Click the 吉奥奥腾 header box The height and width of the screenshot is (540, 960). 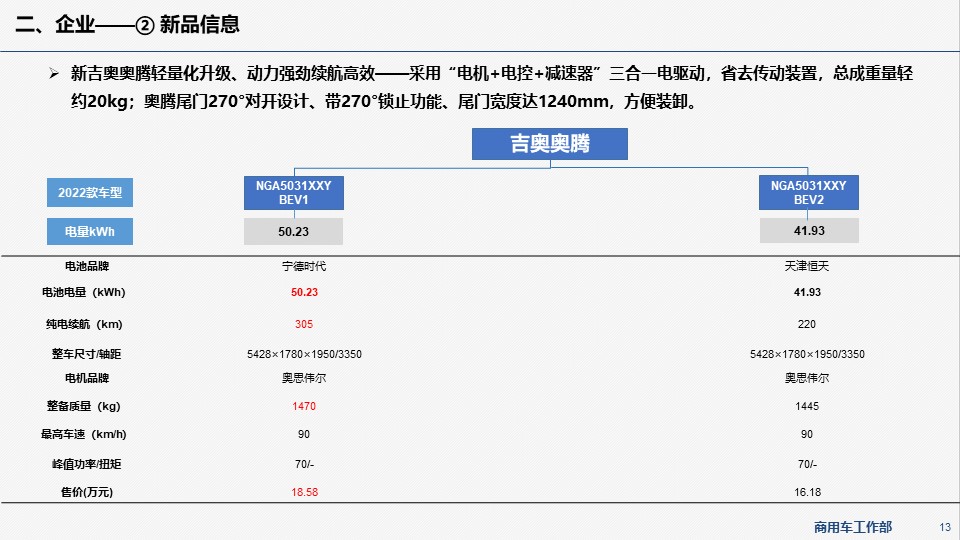pos(550,144)
